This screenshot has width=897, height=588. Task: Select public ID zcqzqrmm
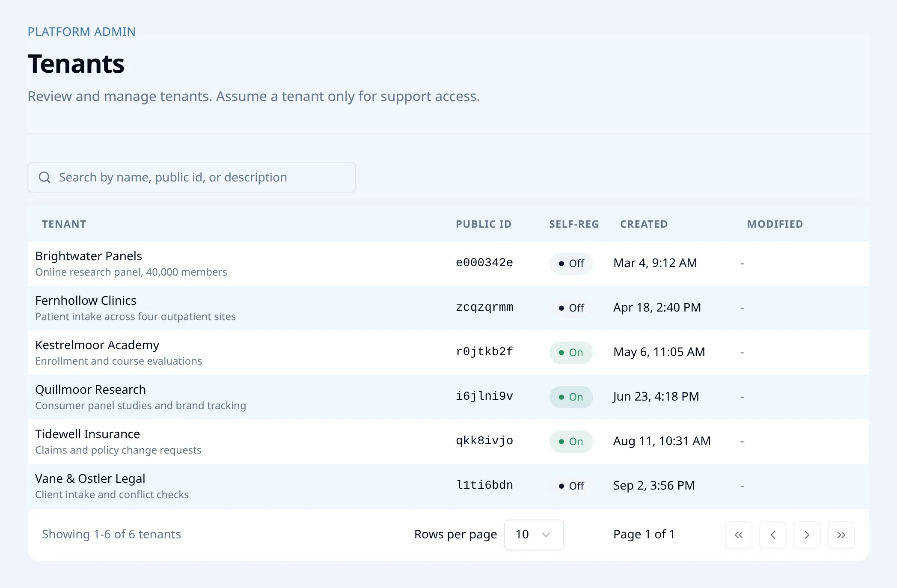pyautogui.click(x=484, y=307)
